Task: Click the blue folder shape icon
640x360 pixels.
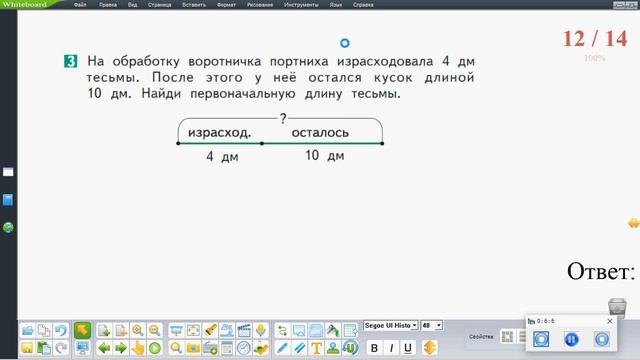Action: [x=316, y=330]
